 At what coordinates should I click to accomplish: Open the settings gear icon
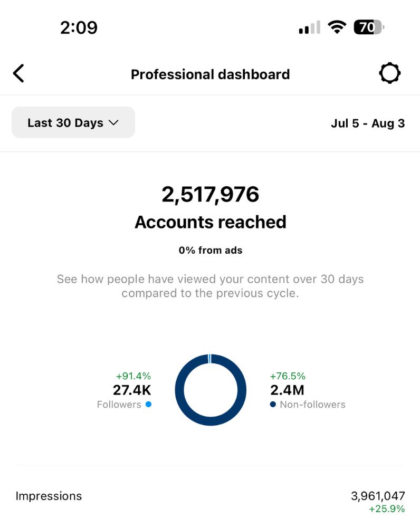pos(389,74)
